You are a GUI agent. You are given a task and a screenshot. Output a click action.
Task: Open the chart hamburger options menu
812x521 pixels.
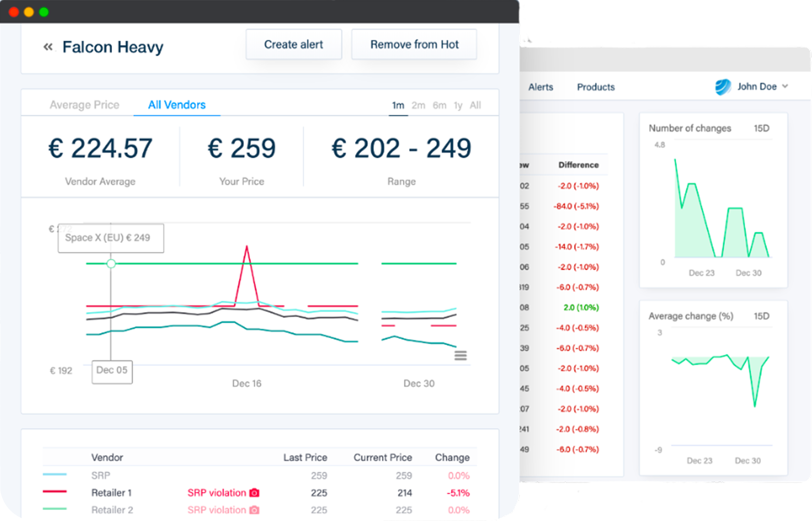(461, 356)
